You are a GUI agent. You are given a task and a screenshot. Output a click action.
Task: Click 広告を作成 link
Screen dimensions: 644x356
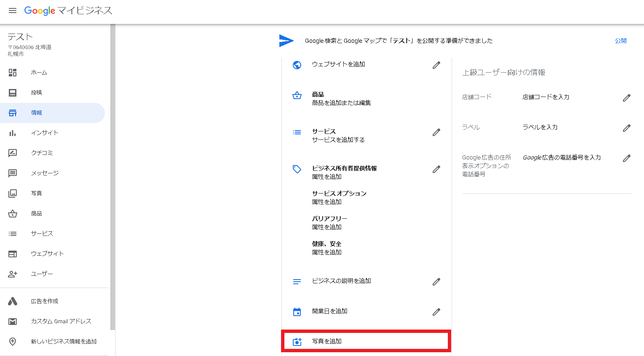click(45, 301)
